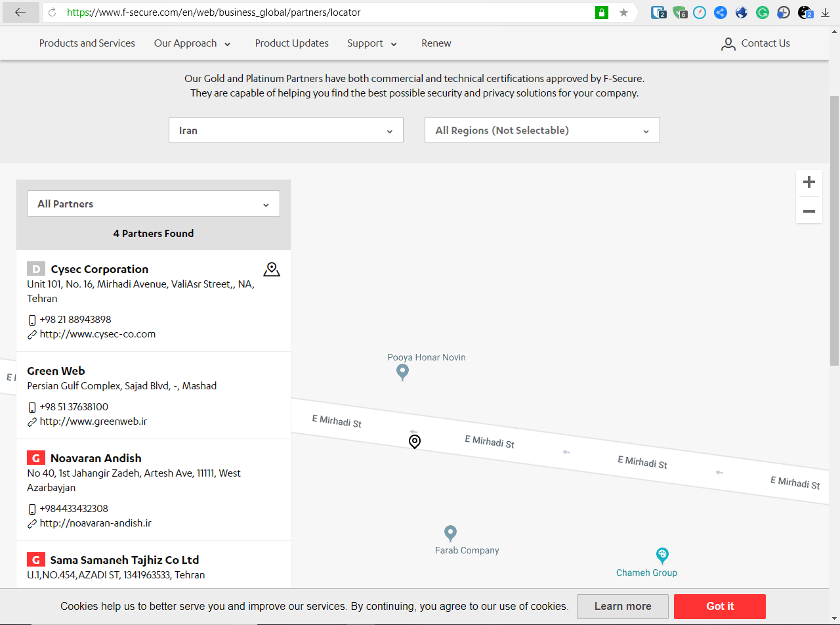The image size is (840, 625).
Task: Select the Sama Samaneh Tajhiz Co Ltd name
Action: [125, 560]
